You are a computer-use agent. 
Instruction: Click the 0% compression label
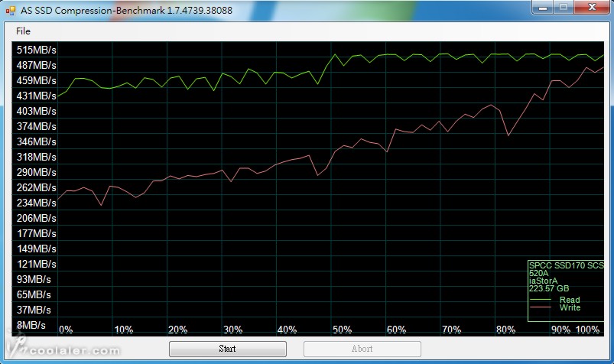66,330
